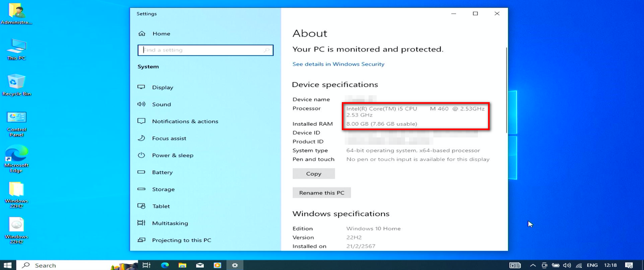Image resolution: width=644 pixels, height=270 pixels.
Task: Click the 64-bit operating system text
Action: tap(413, 150)
